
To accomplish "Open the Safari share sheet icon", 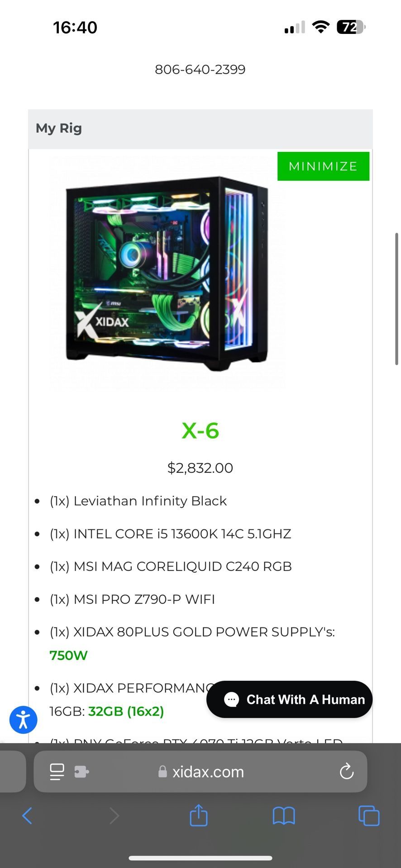I will click(199, 815).
